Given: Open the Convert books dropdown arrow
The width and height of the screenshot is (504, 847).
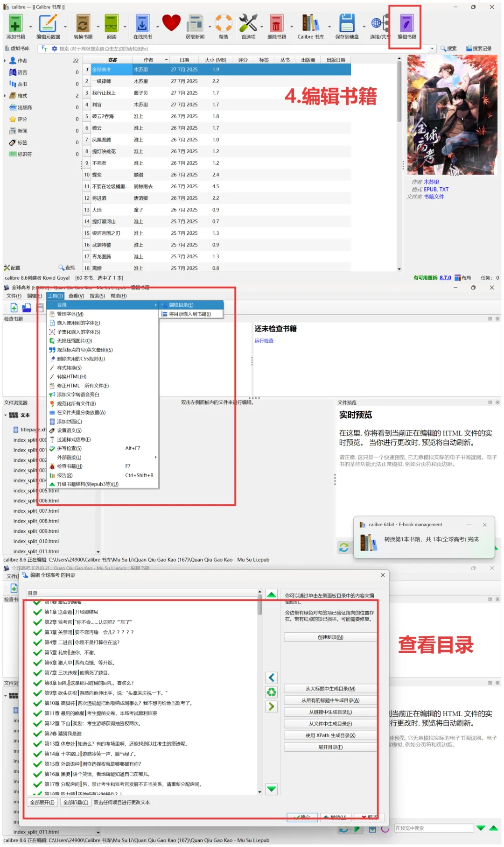Looking at the screenshot, I should click(98, 27).
